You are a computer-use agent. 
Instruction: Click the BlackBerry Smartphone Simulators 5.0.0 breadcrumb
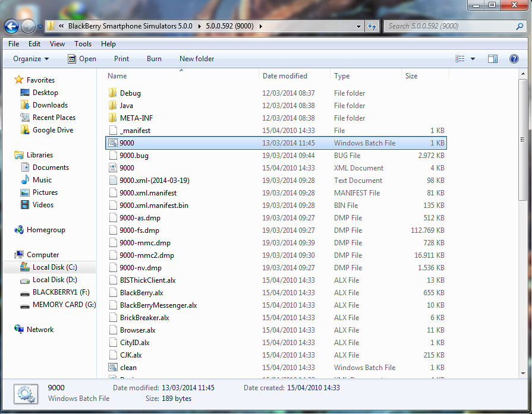click(130, 26)
